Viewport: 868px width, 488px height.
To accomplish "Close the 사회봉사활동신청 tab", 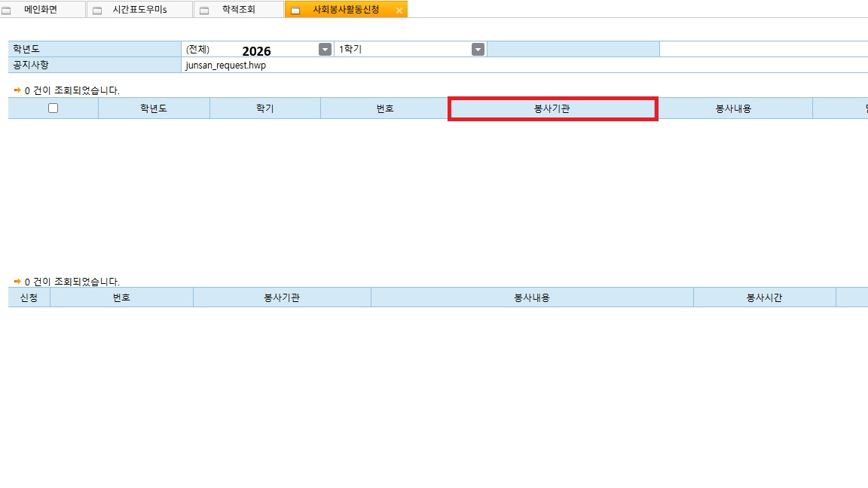I will (x=399, y=11).
